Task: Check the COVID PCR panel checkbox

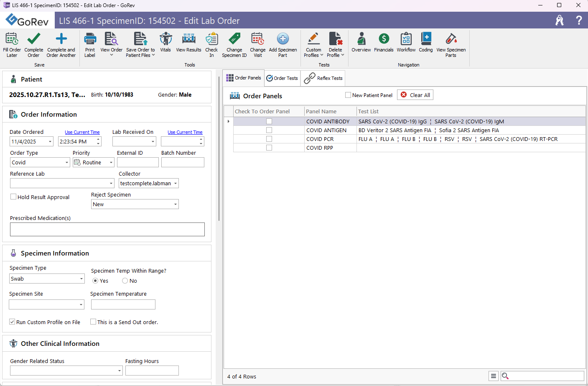Action: pos(269,139)
